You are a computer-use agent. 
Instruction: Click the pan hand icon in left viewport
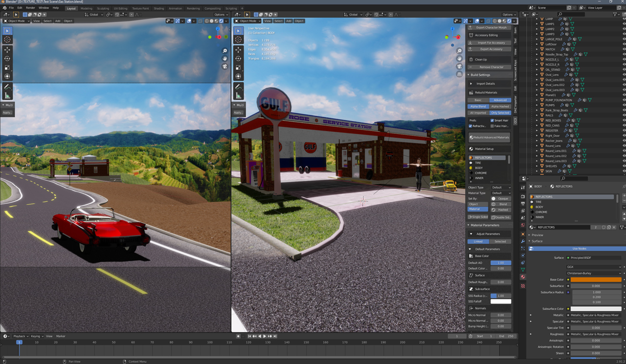224,59
